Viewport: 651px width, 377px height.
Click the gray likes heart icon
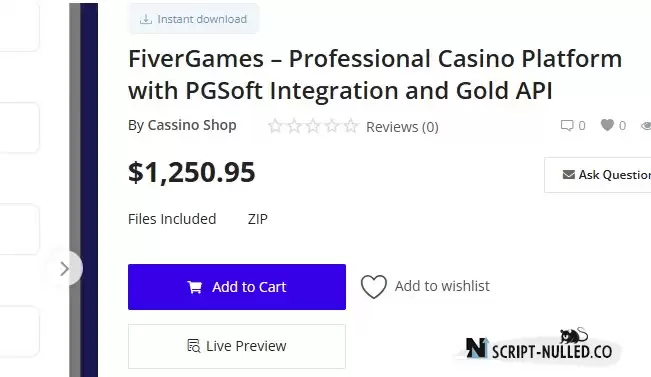pos(607,125)
